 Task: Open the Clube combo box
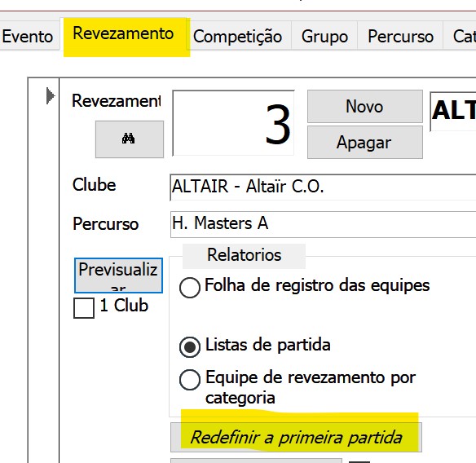click(323, 187)
